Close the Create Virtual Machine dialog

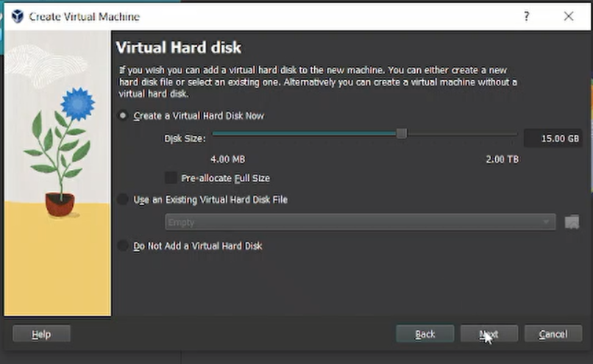[568, 16]
